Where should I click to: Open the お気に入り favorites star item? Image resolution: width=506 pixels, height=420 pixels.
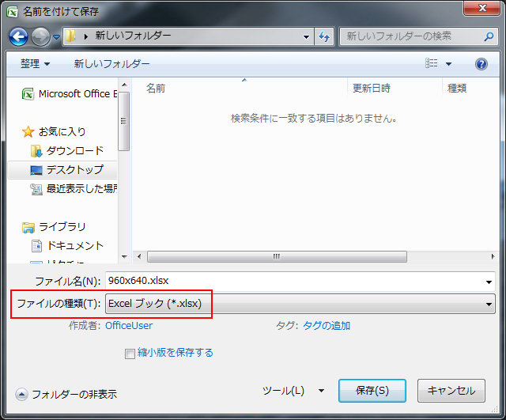coord(57,131)
